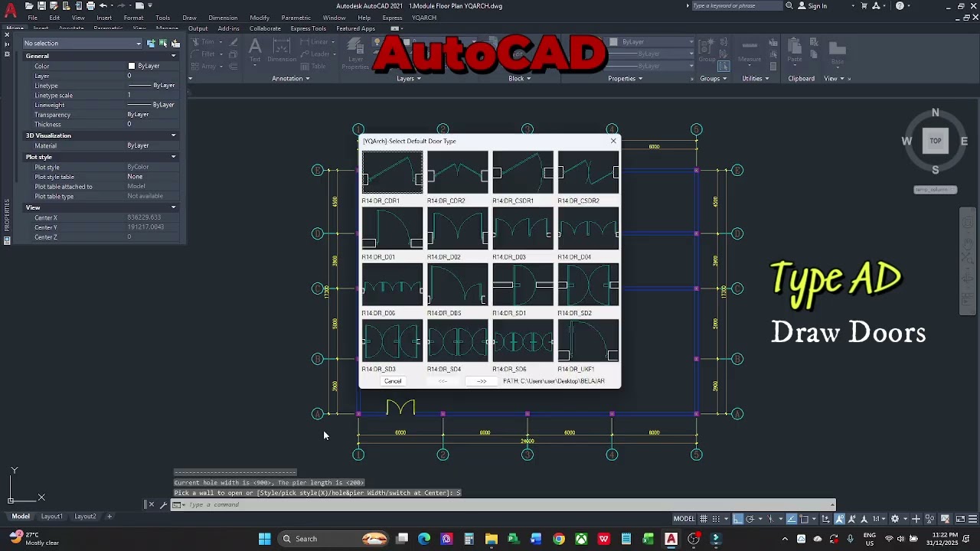Undo using the quick access arrow
The image size is (980, 551).
pyautogui.click(x=103, y=5)
